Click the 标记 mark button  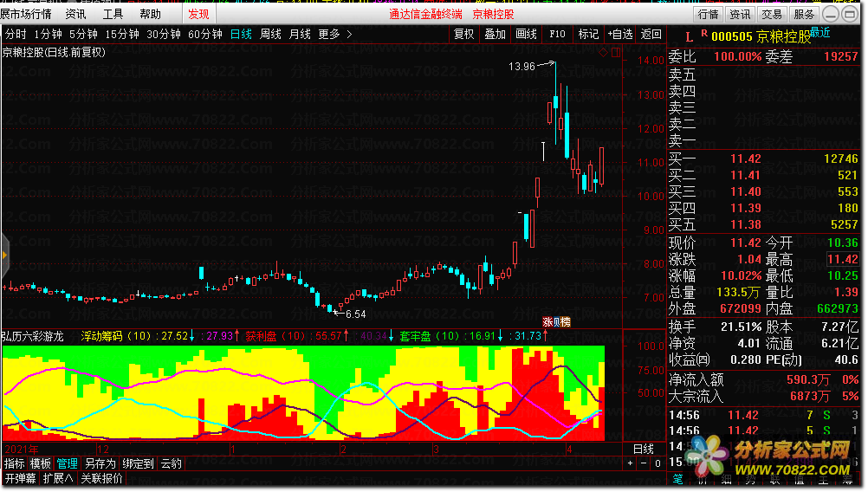coord(588,35)
